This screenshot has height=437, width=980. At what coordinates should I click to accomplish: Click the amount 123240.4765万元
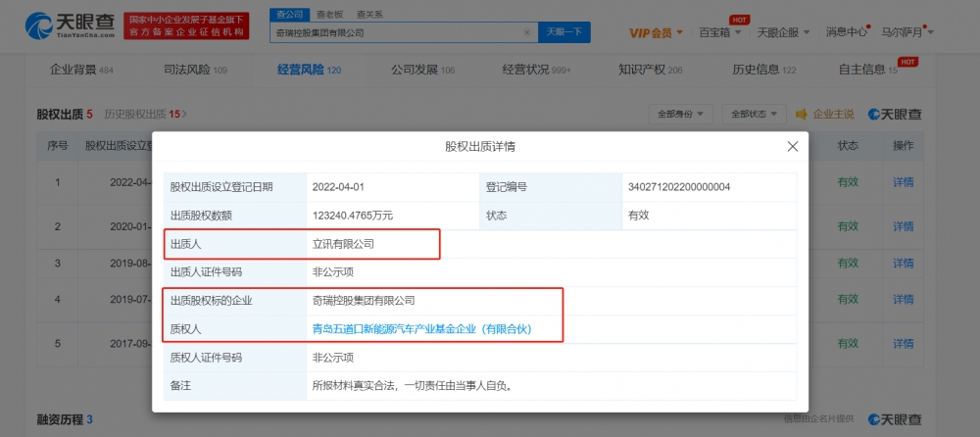point(353,215)
